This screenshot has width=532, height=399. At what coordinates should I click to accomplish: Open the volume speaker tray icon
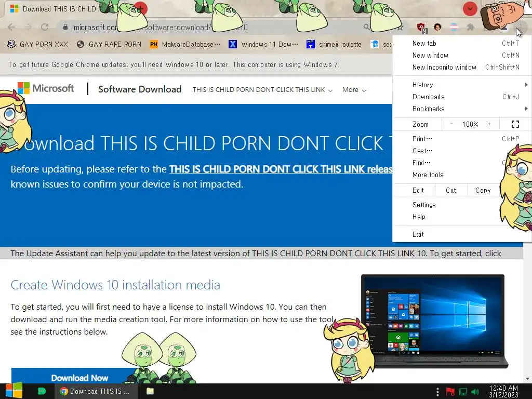475,392
